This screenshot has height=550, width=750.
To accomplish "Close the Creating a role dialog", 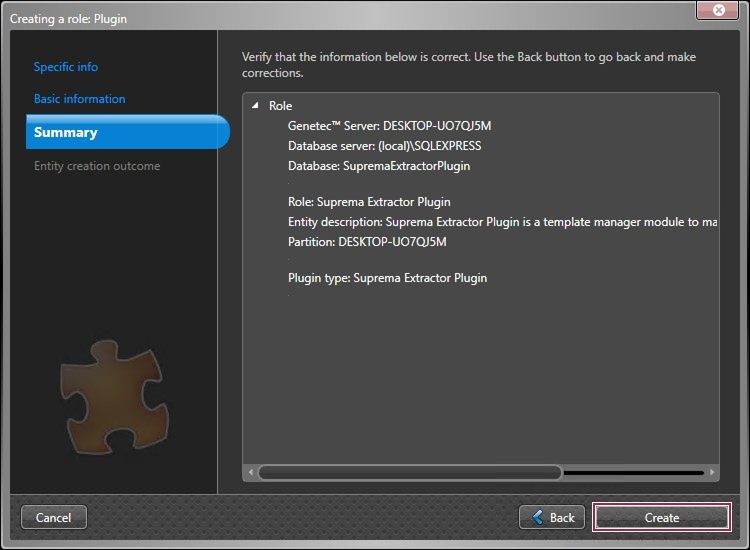I will point(718,11).
